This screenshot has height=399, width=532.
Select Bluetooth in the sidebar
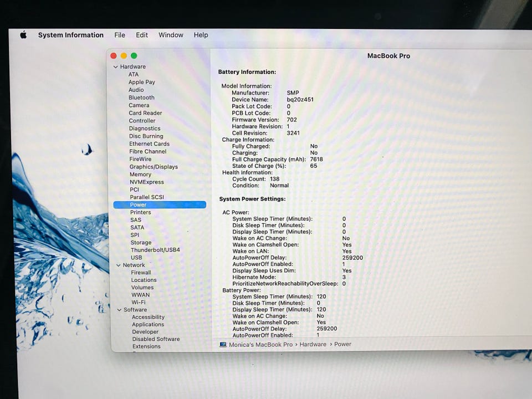pyautogui.click(x=141, y=98)
